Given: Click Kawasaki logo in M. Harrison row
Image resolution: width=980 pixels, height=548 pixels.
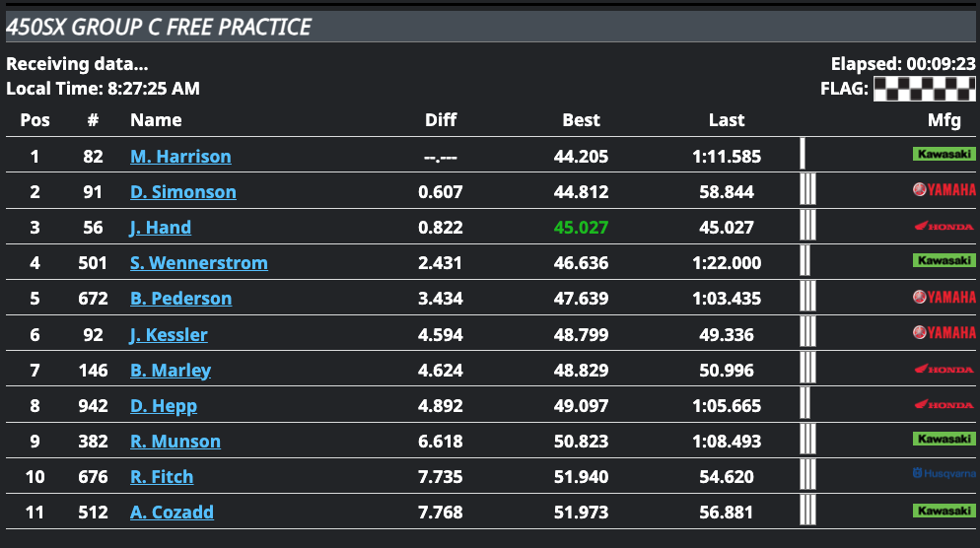Looking at the screenshot, I should pyautogui.click(x=944, y=155).
